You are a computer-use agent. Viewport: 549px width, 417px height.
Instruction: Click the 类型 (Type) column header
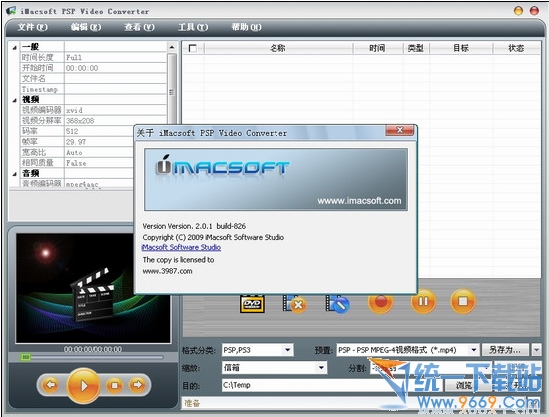(416, 48)
